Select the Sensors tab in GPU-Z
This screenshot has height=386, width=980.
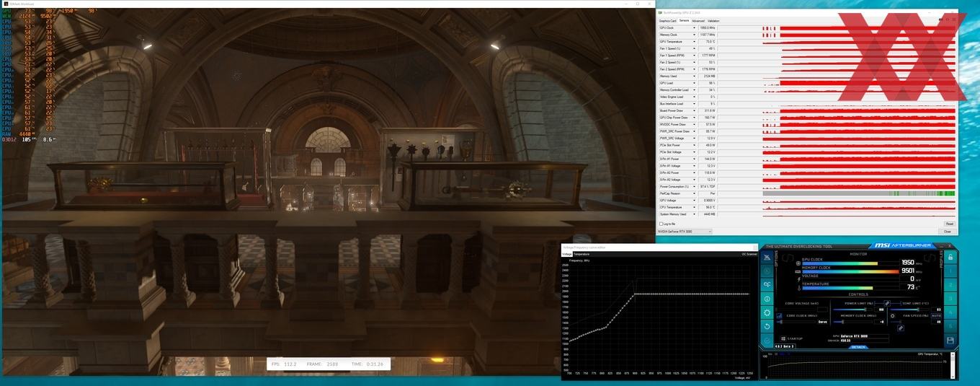click(684, 20)
